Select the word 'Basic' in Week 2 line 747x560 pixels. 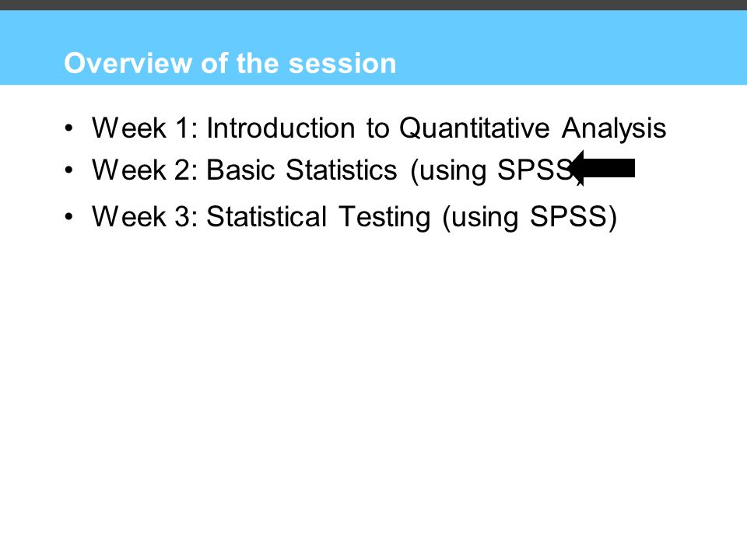pos(240,170)
